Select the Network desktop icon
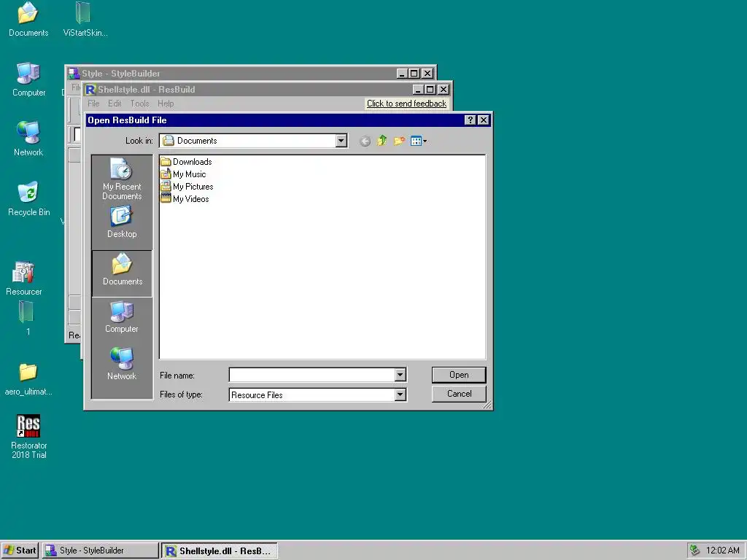Image resolution: width=747 pixels, height=560 pixels. click(28, 139)
